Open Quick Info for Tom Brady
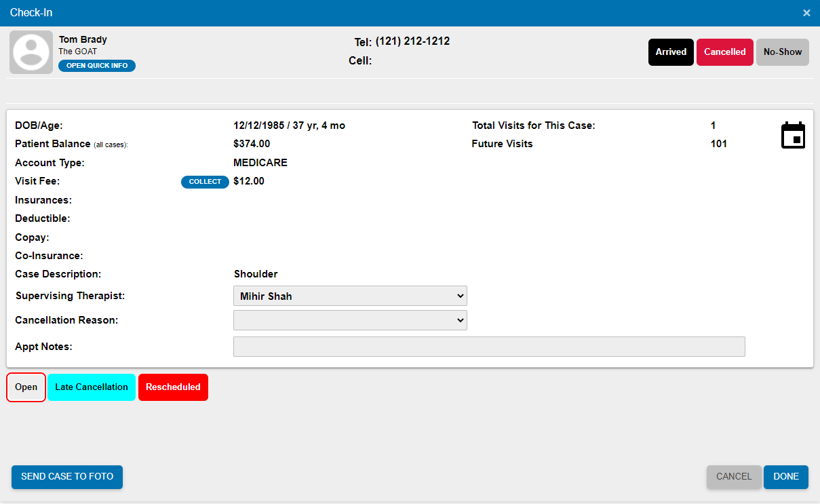Screen dimensions: 820x504 pos(96,65)
